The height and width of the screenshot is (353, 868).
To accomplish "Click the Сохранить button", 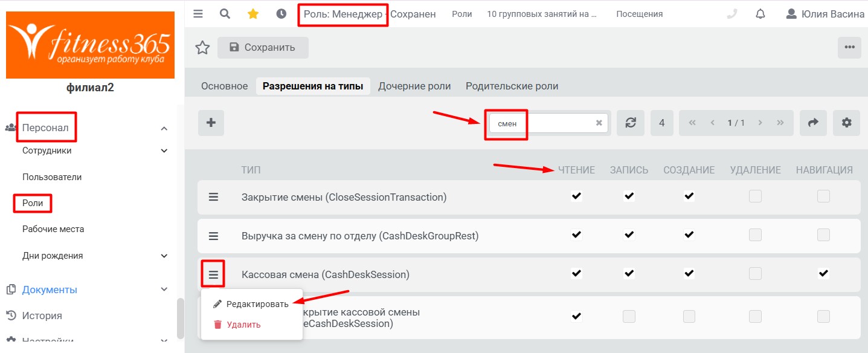I will pos(263,48).
